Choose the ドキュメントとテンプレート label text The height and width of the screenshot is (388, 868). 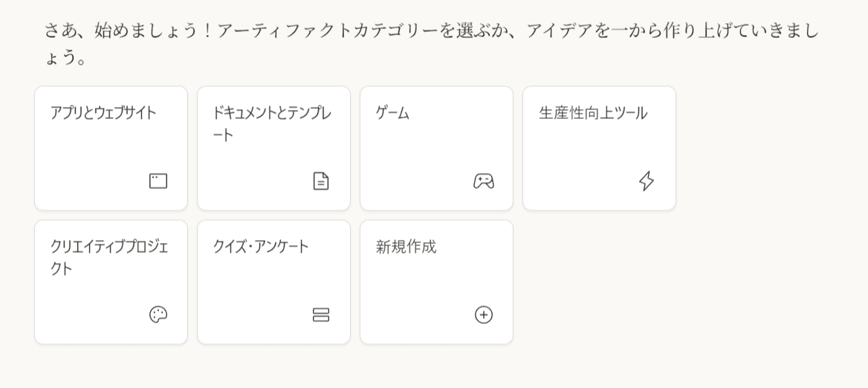[272, 123]
